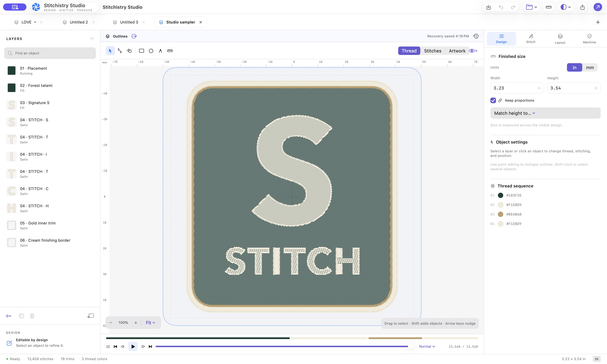Uncheck Keep proportions checkbox
The image size is (607, 364).
[493, 100]
